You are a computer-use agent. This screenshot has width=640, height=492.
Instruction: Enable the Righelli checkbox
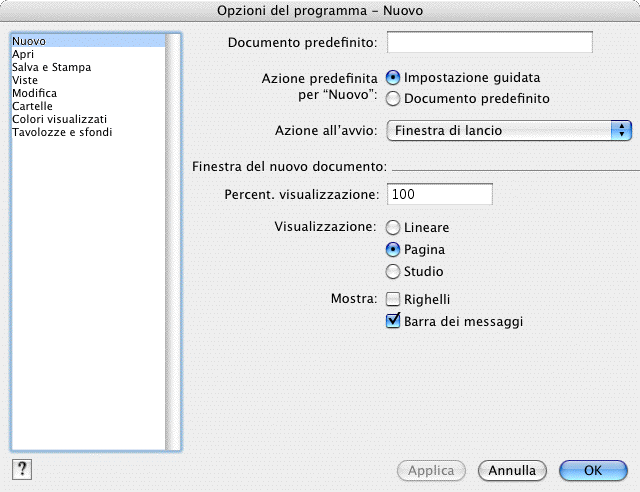click(394, 299)
